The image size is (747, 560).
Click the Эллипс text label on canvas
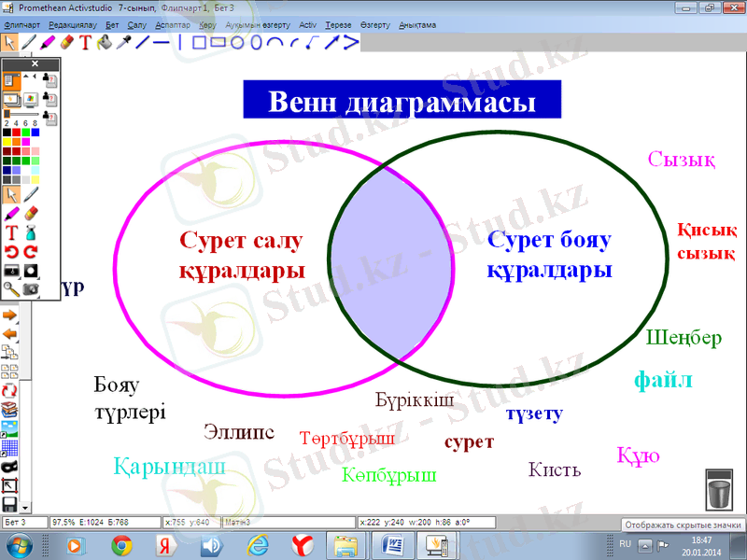pos(238,432)
